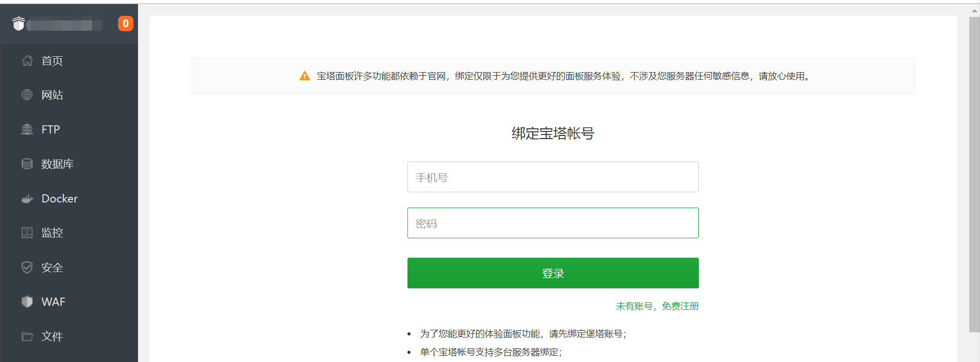
Task: Open the orange 0 notification badge
Action: coord(126,24)
